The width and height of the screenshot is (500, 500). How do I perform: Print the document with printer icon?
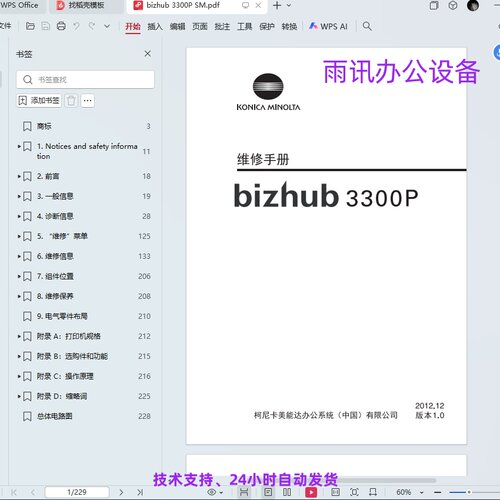coord(61,26)
